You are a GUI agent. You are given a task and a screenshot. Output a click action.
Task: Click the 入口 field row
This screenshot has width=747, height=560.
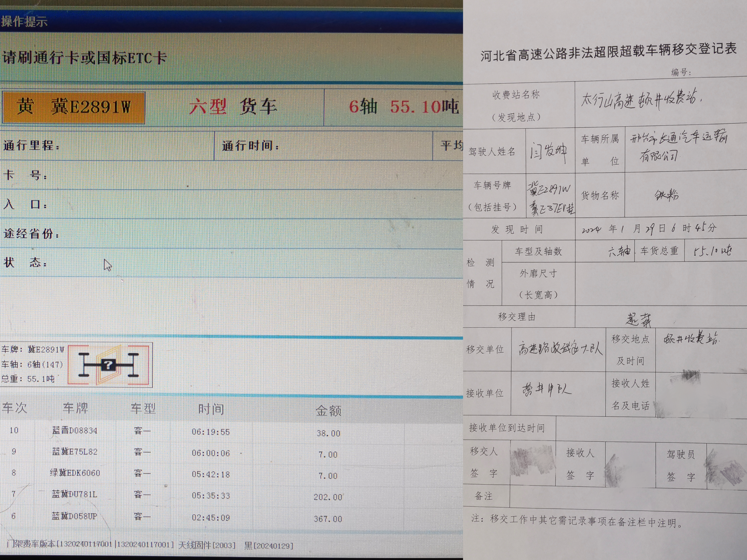[231, 204]
